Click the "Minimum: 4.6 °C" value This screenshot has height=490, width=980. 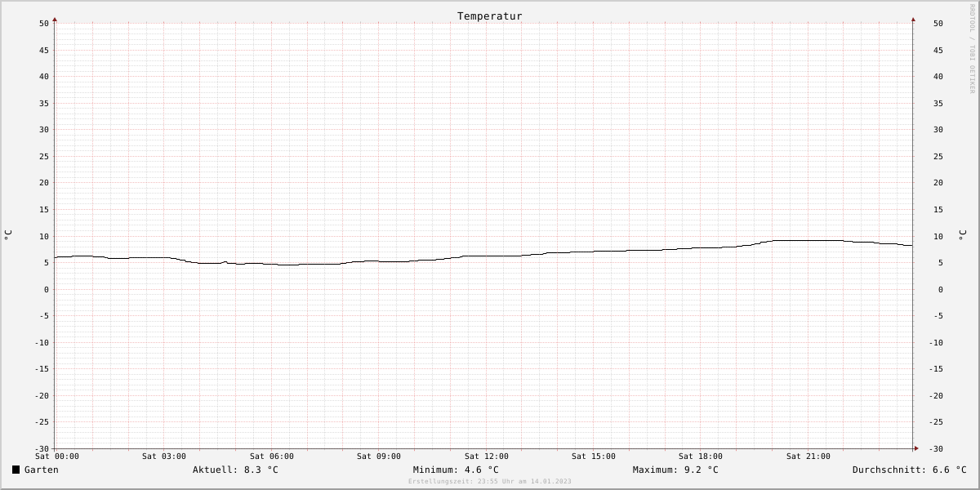456,470
